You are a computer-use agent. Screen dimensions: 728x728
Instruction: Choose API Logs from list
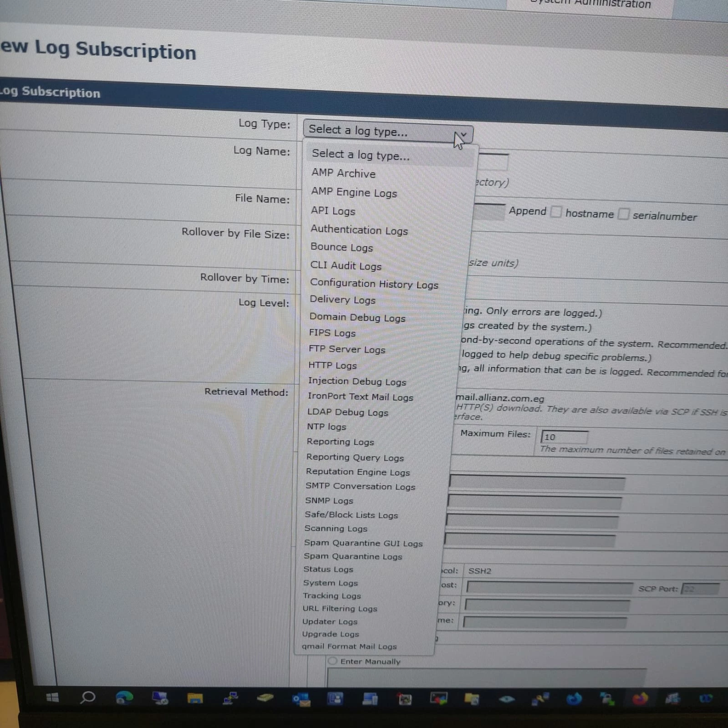(x=333, y=211)
